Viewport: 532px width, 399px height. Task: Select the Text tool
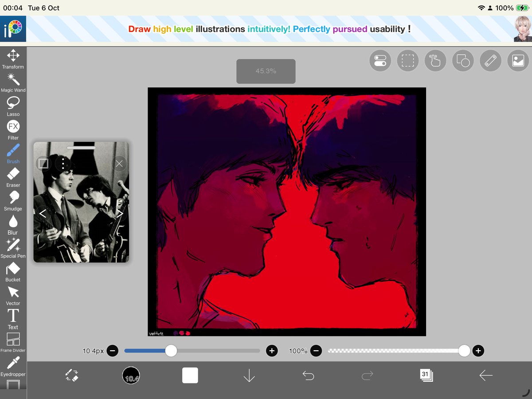[x=13, y=319]
